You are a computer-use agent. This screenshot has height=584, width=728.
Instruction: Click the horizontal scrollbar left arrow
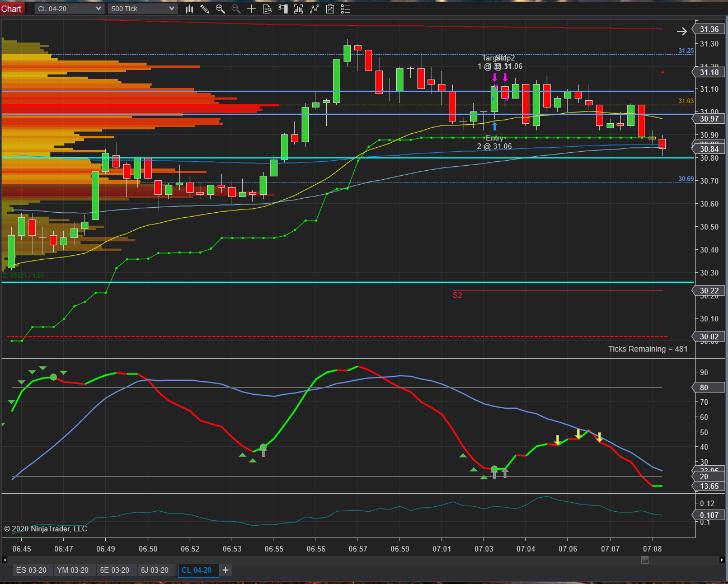pyautogui.click(x=4, y=560)
